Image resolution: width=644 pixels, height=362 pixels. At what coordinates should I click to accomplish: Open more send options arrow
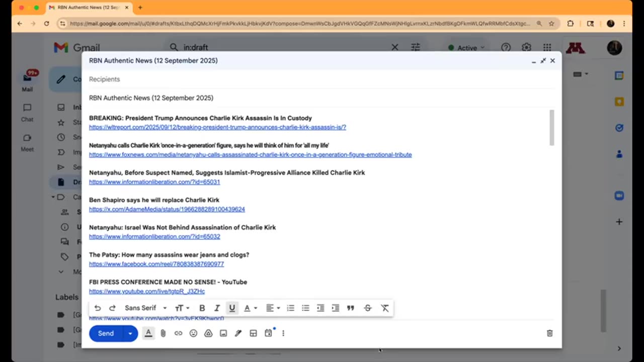[x=130, y=333]
